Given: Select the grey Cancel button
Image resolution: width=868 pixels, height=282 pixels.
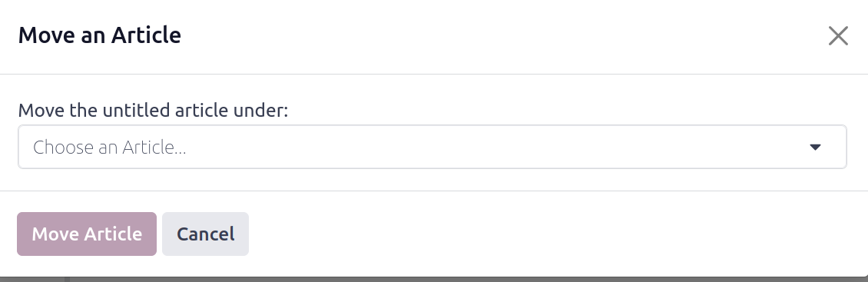Looking at the screenshot, I should click(x=205, y=234).
